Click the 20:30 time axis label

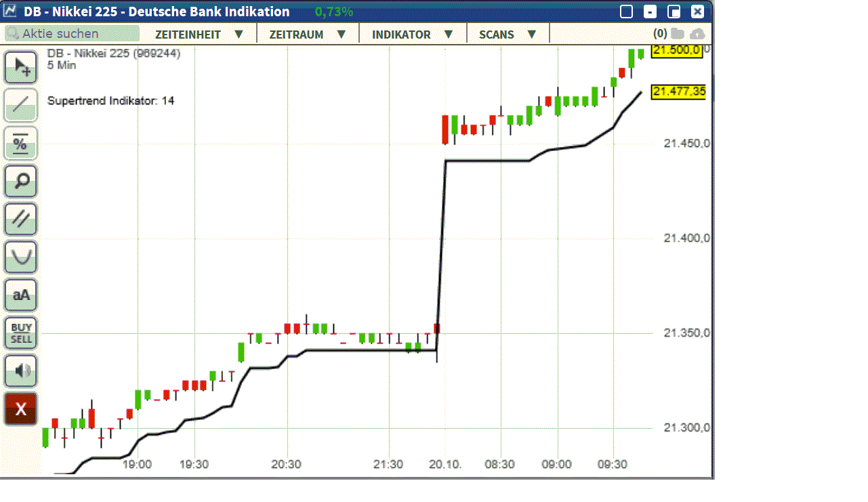pos(287,465)
